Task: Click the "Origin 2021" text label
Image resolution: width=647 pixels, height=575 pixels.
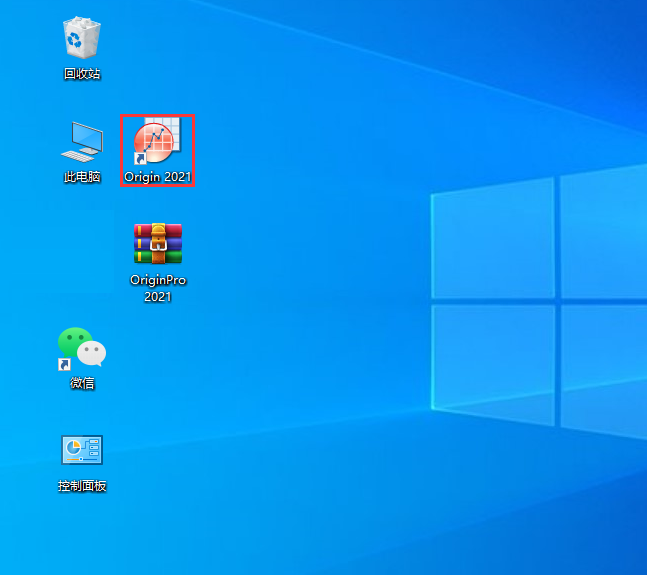Action: (157, 177)
